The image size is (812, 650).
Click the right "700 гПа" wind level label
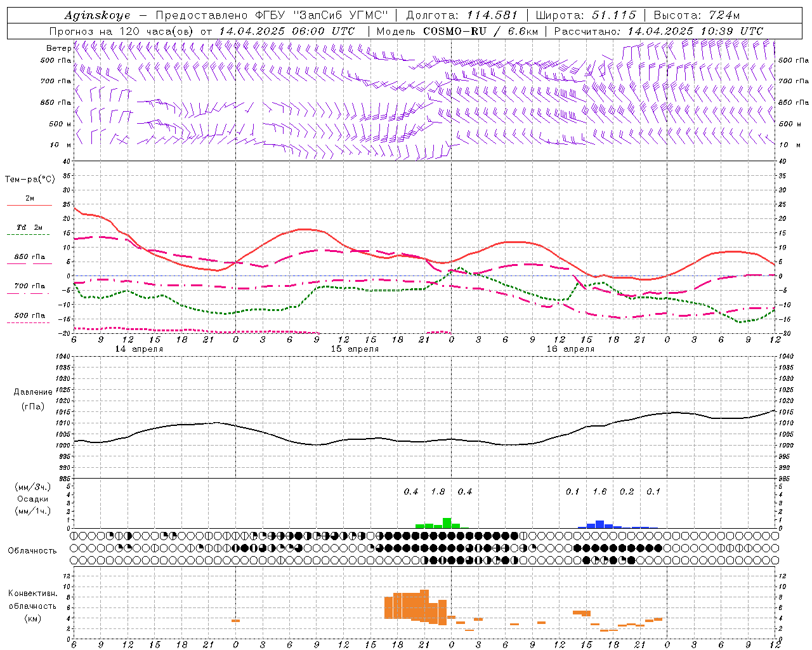tap(794, 81)
